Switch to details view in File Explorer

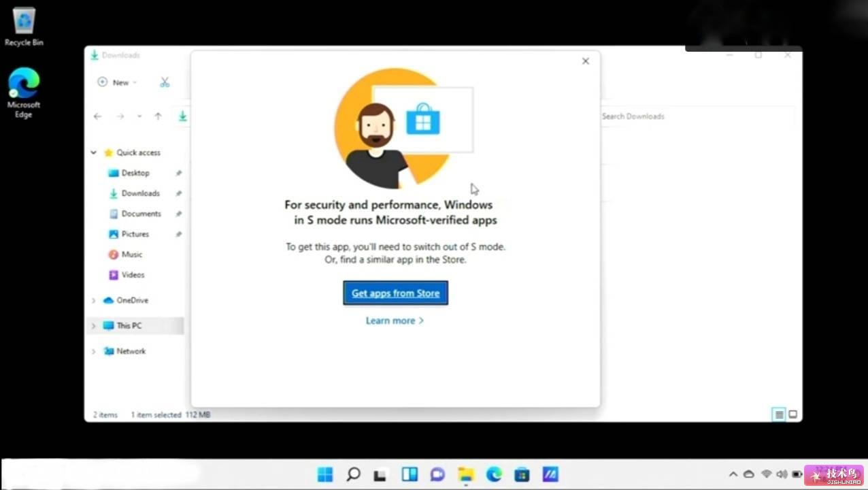(x=779, y=414)
